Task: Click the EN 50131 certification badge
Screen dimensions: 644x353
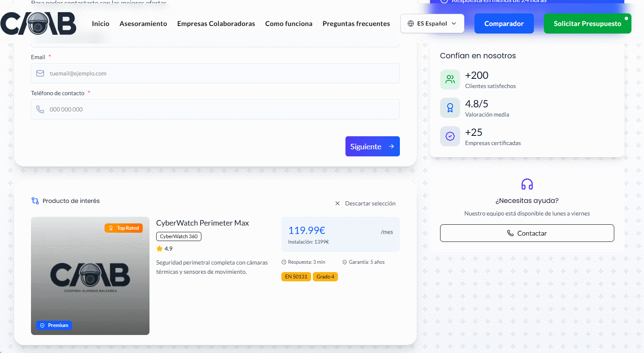Action: [x=296, y=277]
